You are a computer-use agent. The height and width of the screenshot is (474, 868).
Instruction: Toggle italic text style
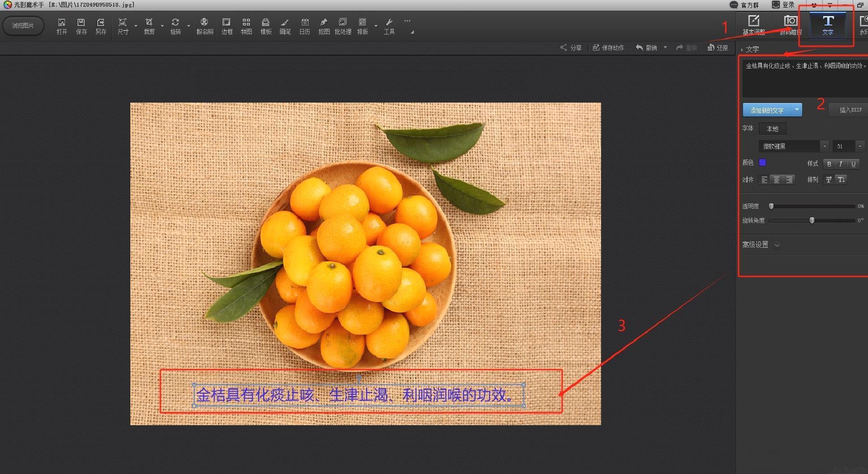(841, 164)
